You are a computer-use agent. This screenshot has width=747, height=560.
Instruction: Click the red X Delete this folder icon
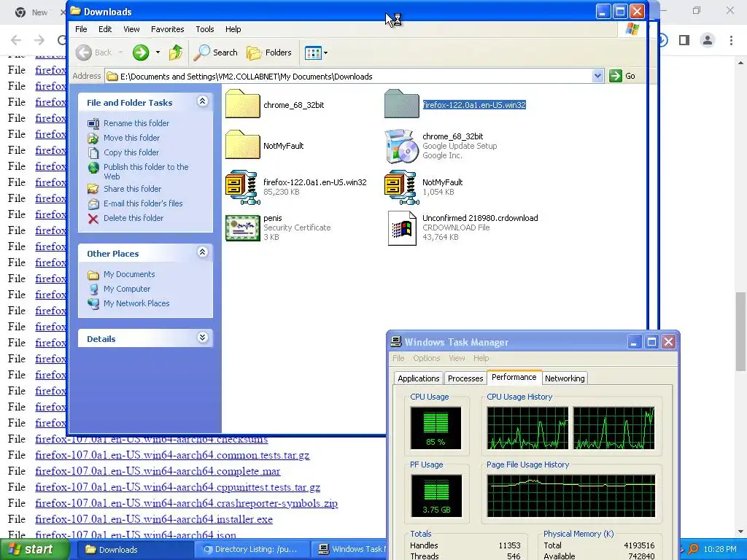93,219
